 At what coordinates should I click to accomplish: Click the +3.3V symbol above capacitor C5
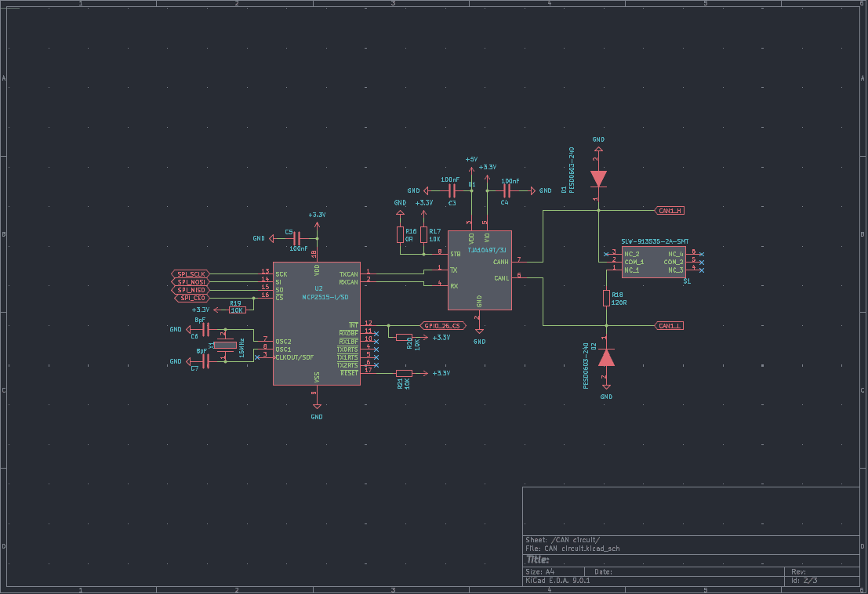coord(318,219)
